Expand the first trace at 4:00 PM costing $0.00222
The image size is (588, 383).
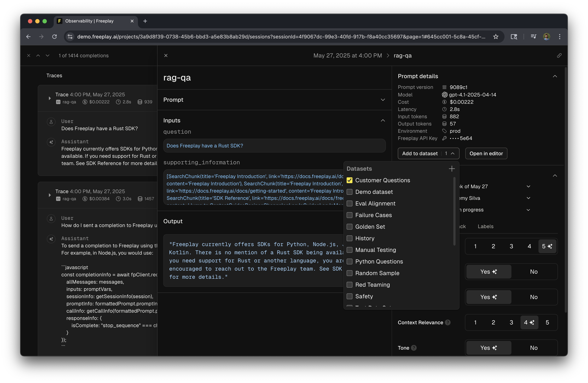click(x=50, y=98)
